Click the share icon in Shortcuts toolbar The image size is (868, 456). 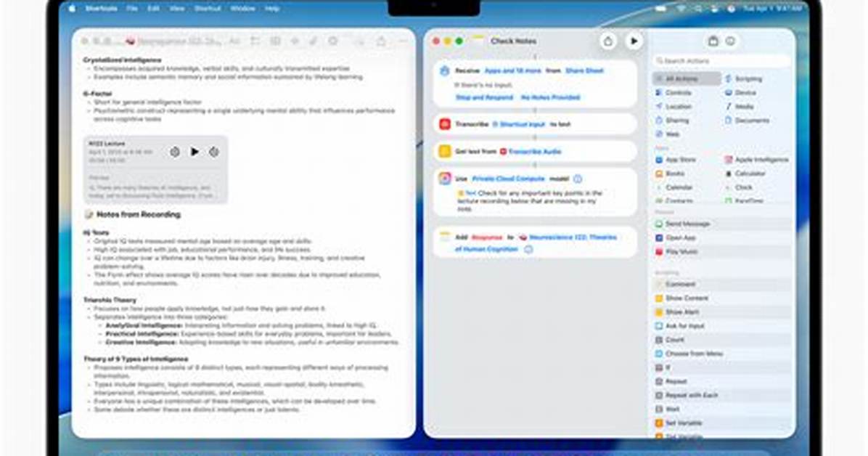(608, 41)
